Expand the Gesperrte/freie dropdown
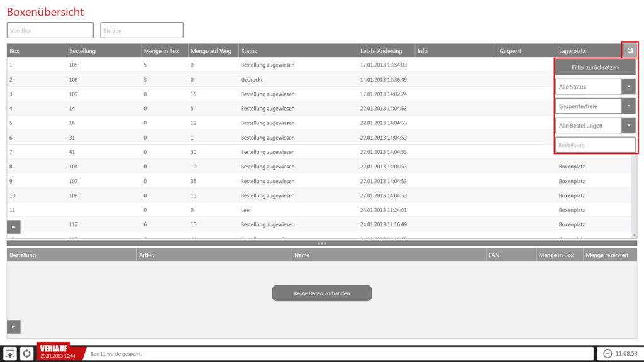This screenshot has width=644, height=362. pyautogui.click(x=628, y=106)
